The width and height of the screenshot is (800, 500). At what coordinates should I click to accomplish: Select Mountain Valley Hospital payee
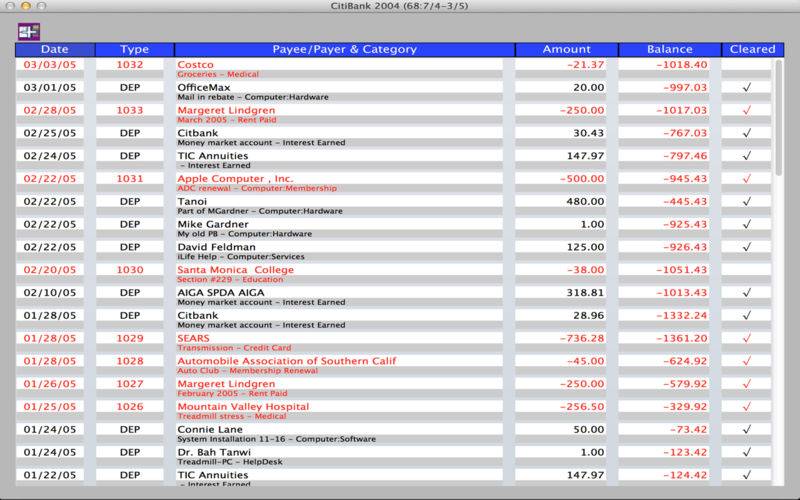(243, 407)
